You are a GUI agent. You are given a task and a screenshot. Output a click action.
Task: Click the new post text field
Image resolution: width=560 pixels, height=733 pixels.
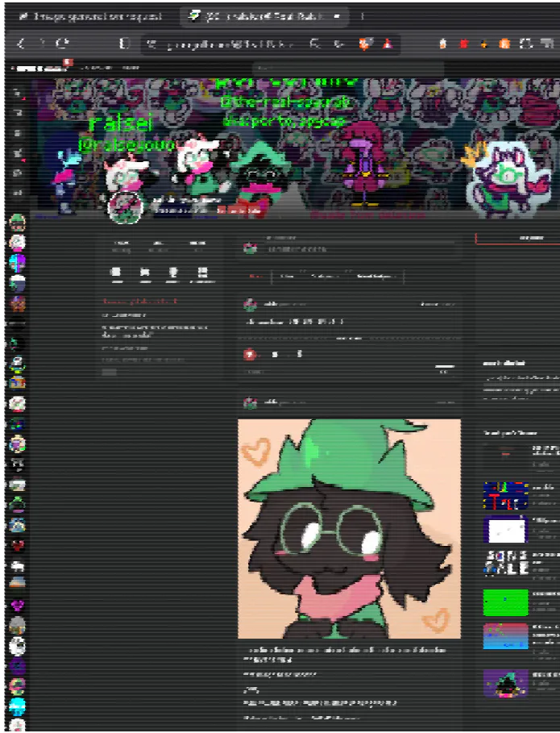tap(359, 249)
